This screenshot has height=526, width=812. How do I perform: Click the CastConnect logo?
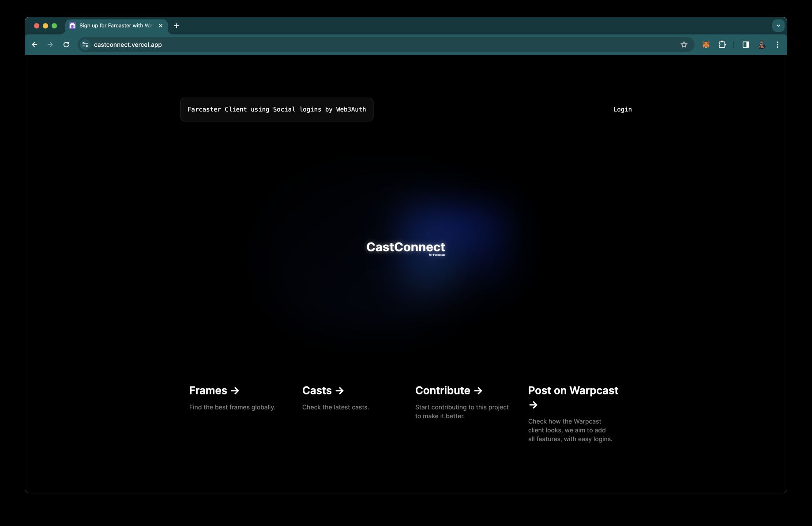tap(406, 248)
